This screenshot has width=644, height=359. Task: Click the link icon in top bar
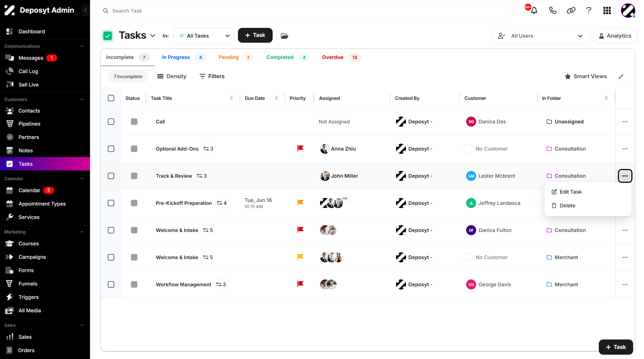point(571,10)
